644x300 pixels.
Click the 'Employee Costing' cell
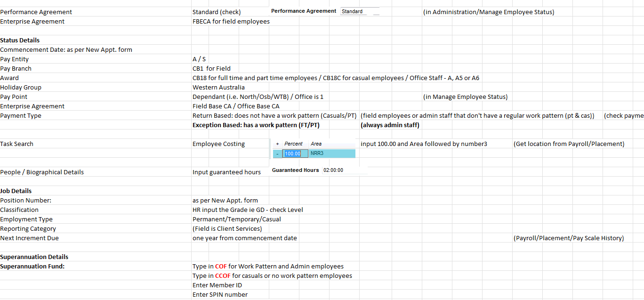click(218, 144)
